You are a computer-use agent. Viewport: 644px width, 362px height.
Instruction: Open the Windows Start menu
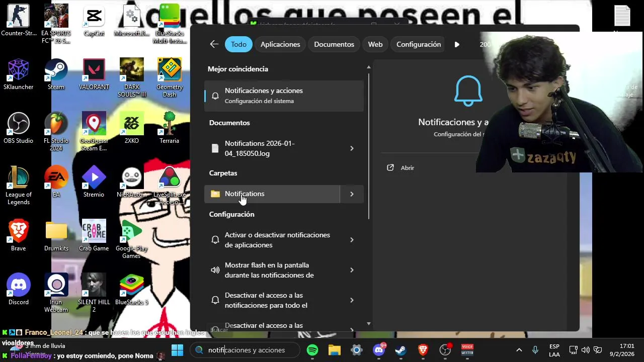177,350
